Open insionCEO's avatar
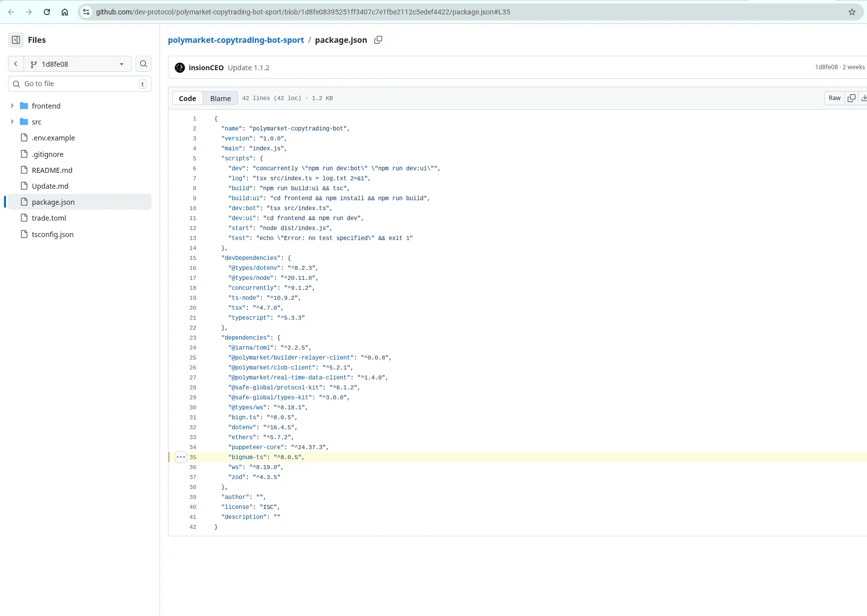 click(x=180, y=67)
